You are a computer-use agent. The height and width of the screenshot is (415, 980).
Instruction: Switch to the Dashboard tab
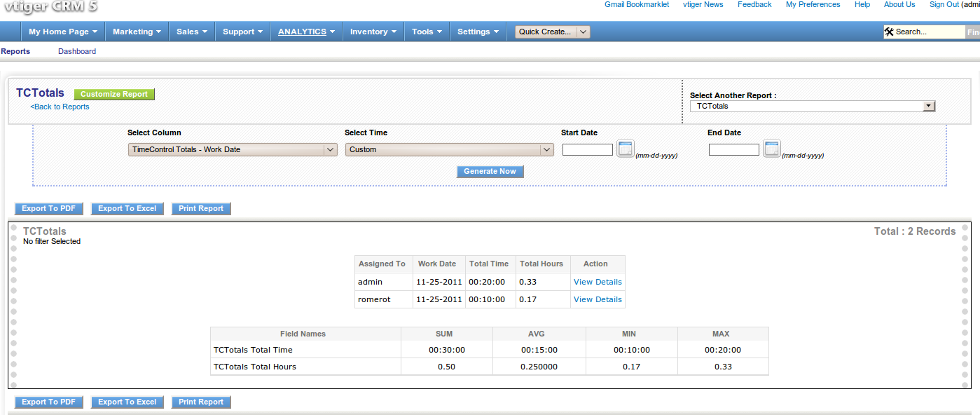pyautogui.click(x=77, y=51)
